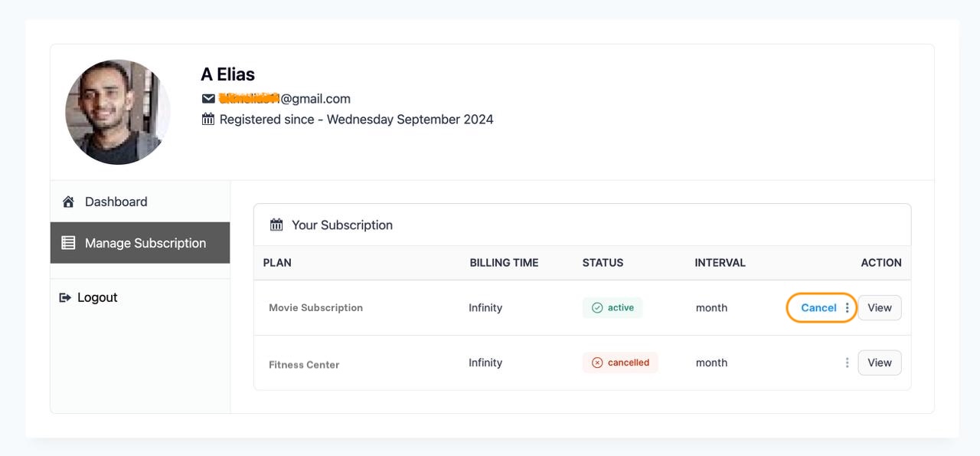Viewport: 980px width, 456px height.
Task: Cancel the Movie Subscription plan
Action: pyautogui.click(x=820, y=307)
